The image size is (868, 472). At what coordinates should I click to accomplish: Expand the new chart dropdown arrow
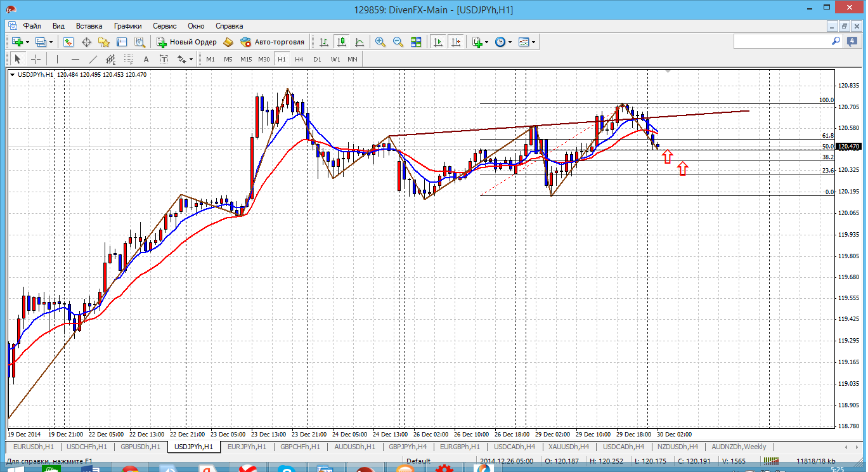pos(27,43)
